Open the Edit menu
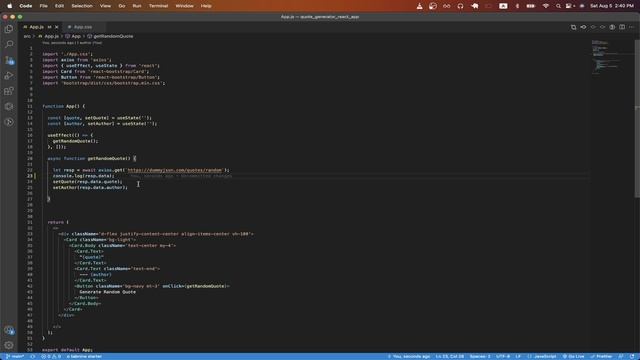Image resolution: width=640 pixels, height=360 pixels. pos(60,6)
